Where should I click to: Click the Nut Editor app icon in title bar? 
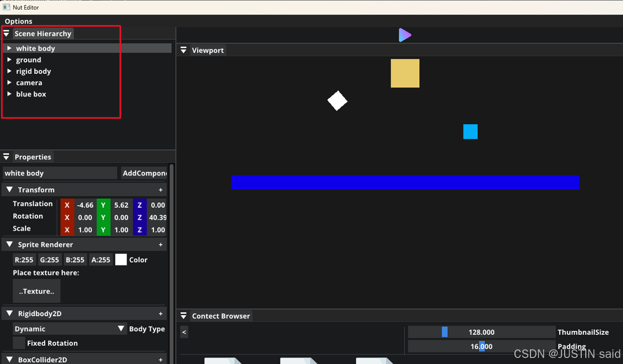click(x=7, y=7)
